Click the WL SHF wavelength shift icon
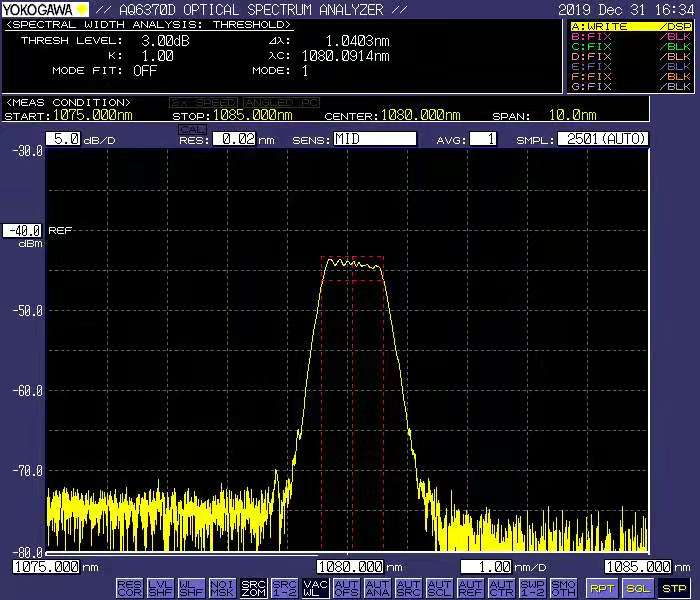This screenshot has width=700, height=600. pyautogui.click(x=191, y=588)
